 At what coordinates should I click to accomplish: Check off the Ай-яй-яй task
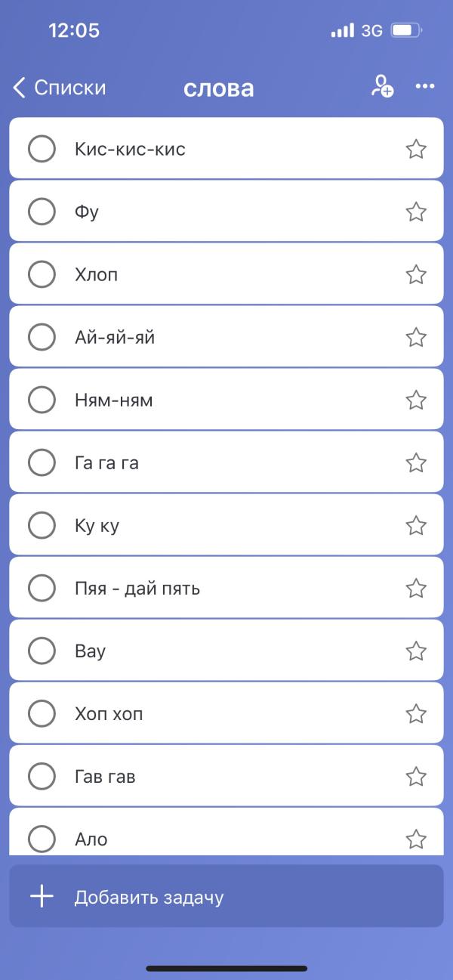click(x=42, y=337)
